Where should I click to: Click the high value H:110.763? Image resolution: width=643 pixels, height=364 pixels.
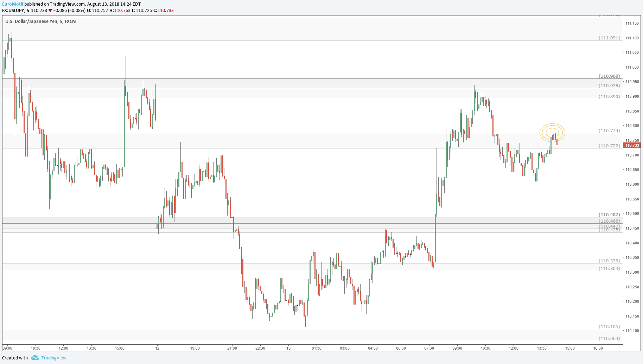[x=120, y=11]
